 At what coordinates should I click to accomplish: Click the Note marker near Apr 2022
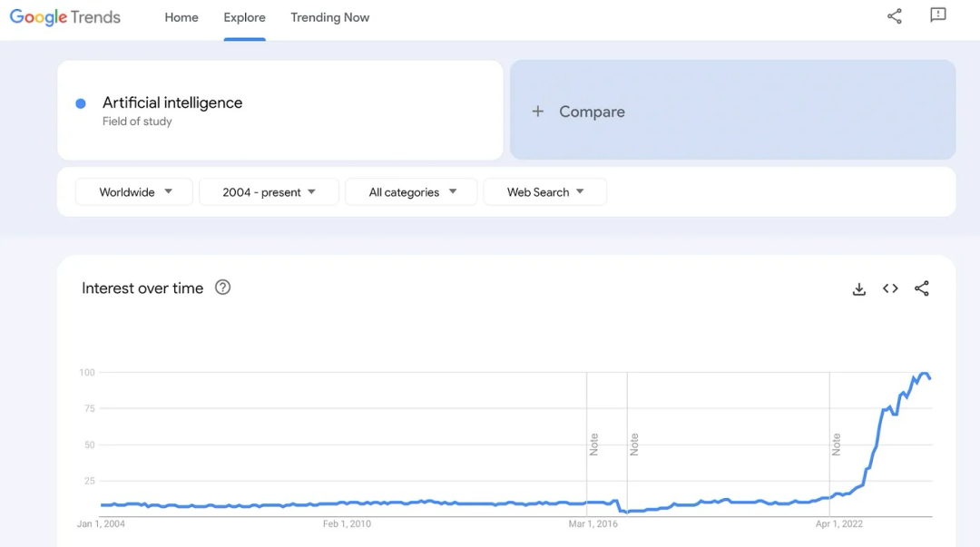pos(837,444)
